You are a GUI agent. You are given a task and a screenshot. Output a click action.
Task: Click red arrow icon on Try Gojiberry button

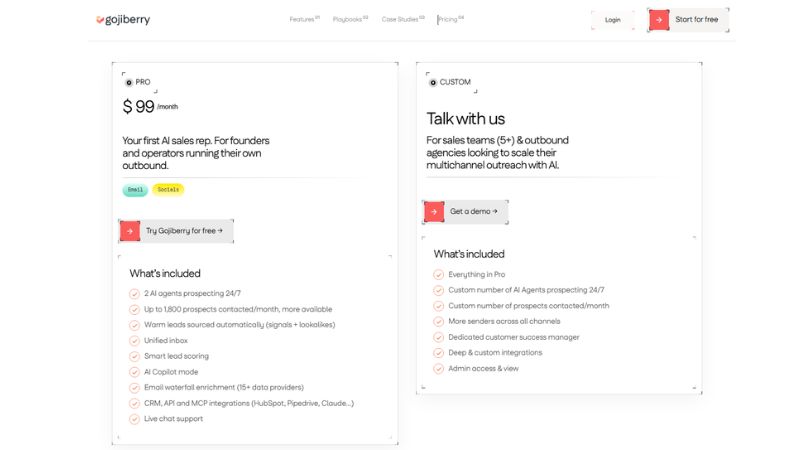pos(130,231)
